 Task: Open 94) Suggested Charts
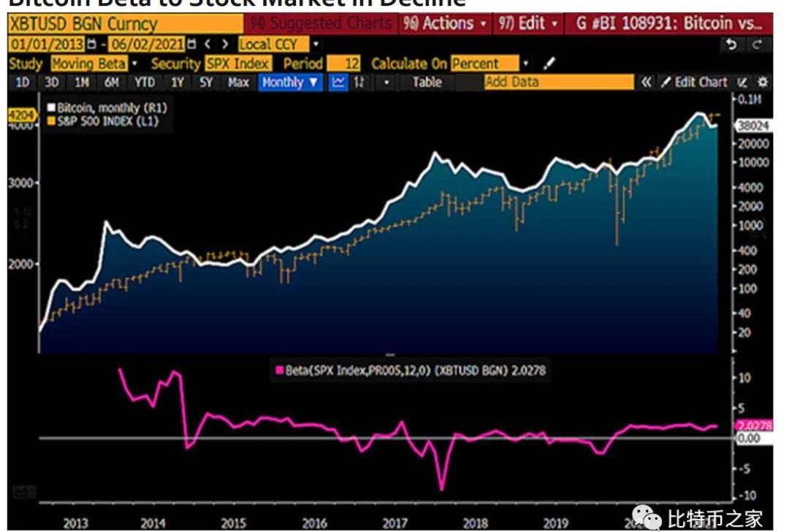click(x=321, y=23)
